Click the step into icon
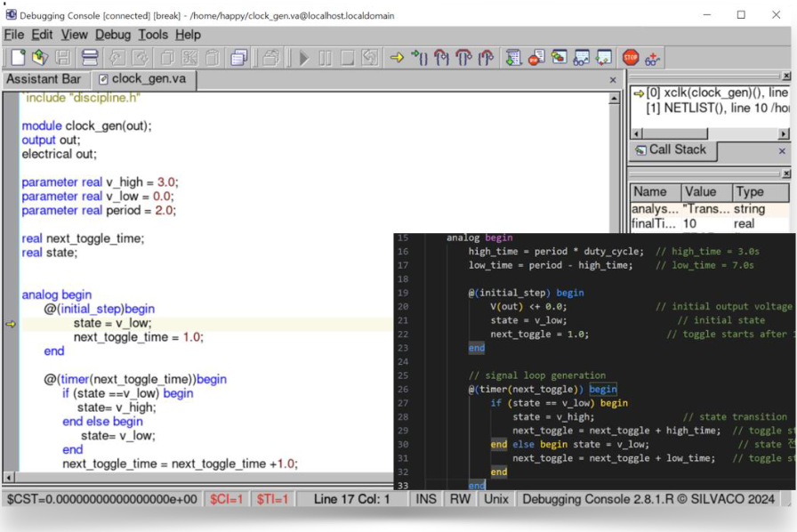 (x=442, y=58)
